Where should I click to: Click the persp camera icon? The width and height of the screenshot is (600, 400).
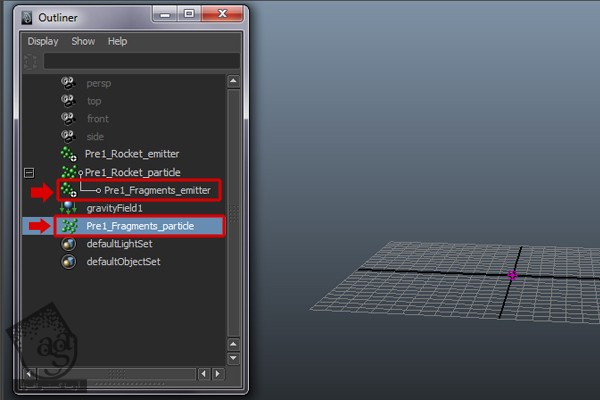68,83
